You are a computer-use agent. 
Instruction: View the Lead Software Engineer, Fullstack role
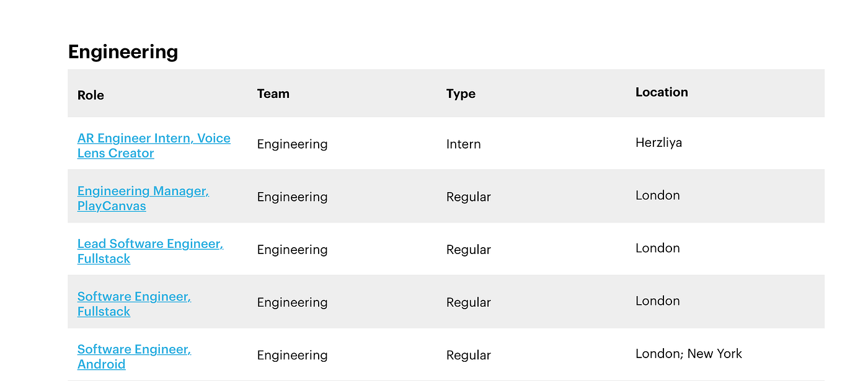click(150, 251)
